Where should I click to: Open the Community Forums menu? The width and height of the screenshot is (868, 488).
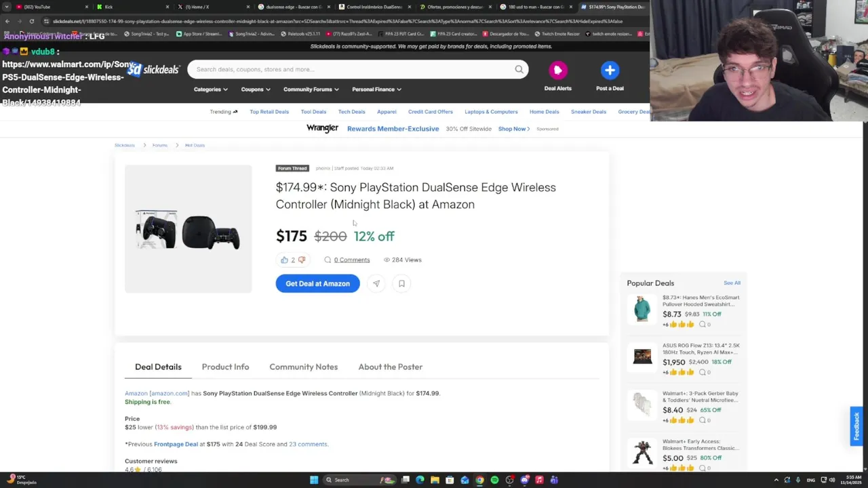click(x=311, y=89)
